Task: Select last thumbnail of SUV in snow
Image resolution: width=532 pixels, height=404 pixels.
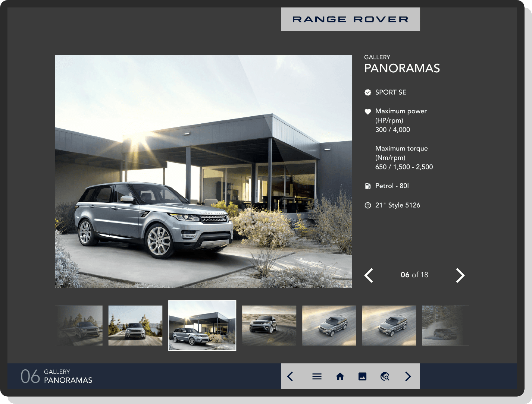Action: 445,325
